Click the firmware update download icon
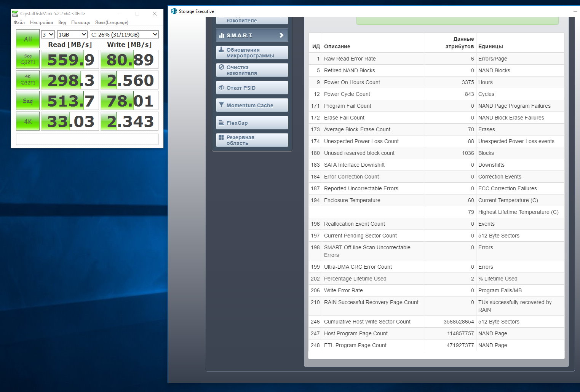The image size is (580, 392). [x=221, y=49]
